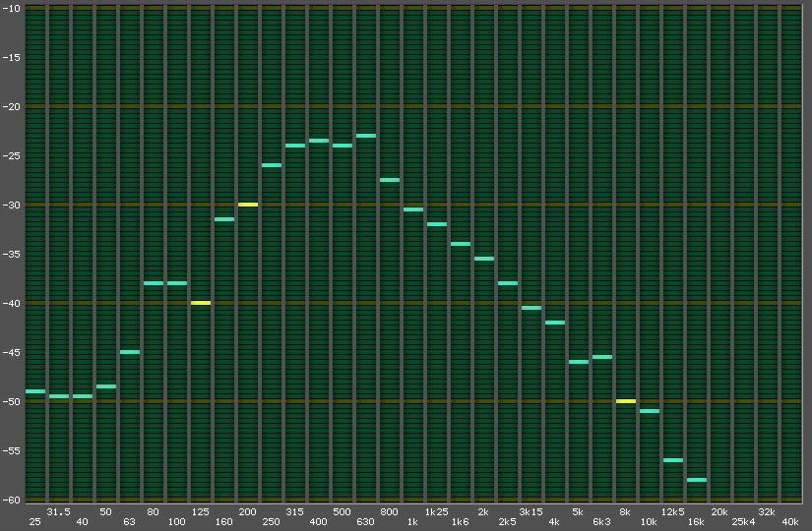This screenshot has width=812, height=531.
Task: Click the "200" frequency label
Action: point(247,512)
